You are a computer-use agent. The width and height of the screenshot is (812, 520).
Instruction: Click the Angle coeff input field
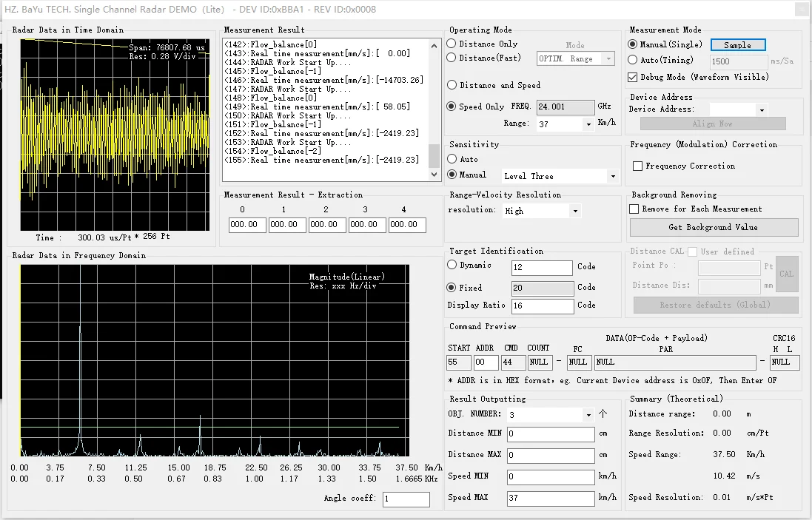(x=406, y=499)
